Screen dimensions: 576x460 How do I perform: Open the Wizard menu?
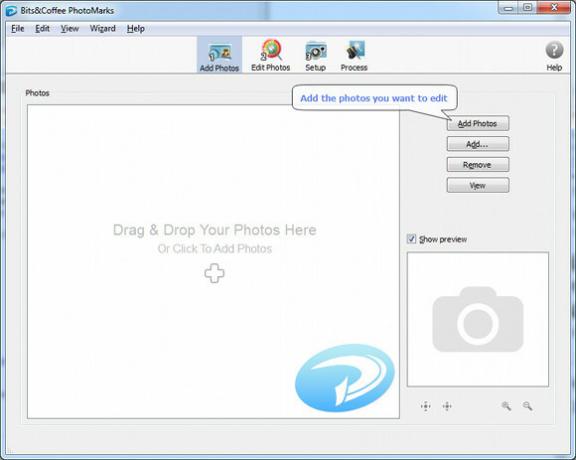point(102,29)
